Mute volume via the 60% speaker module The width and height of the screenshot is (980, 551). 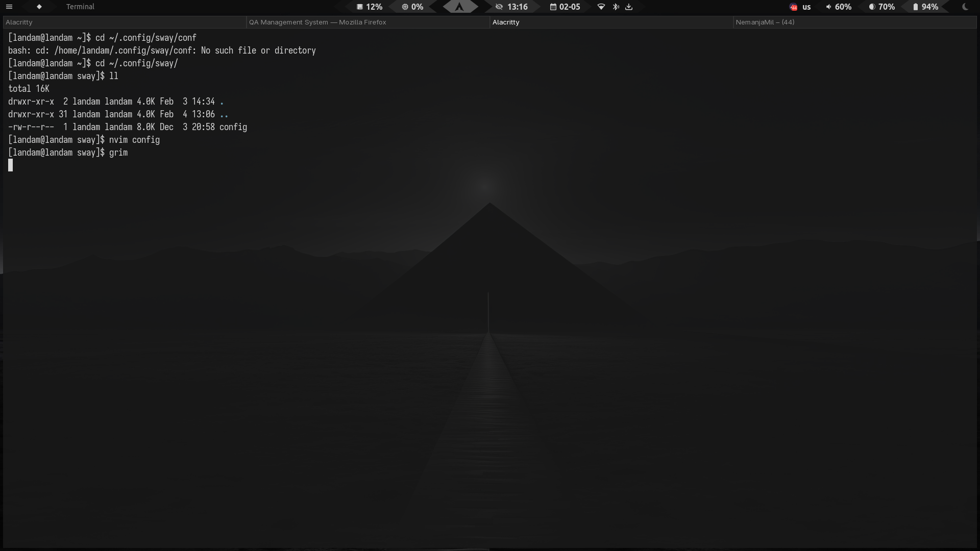[839, 7]
